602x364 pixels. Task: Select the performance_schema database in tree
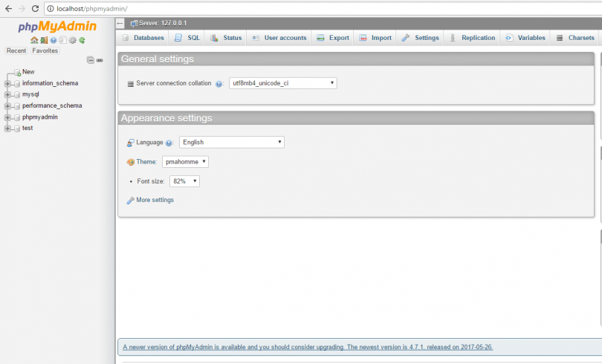52,105
